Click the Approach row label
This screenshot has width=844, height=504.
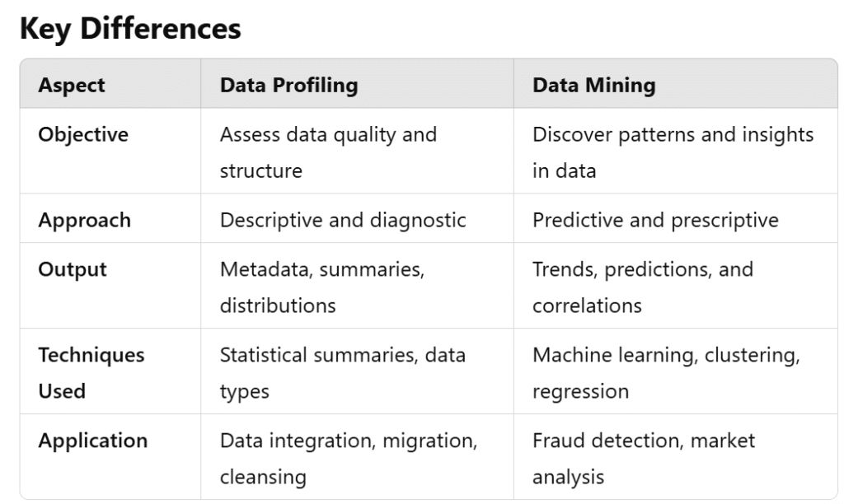click(x=84, y=220)
